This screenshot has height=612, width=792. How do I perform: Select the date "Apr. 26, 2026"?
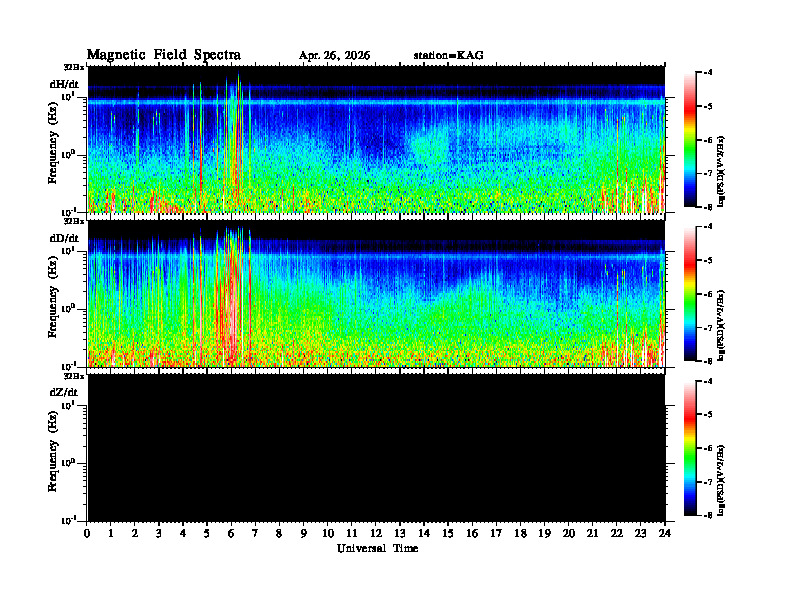[334, 56]
